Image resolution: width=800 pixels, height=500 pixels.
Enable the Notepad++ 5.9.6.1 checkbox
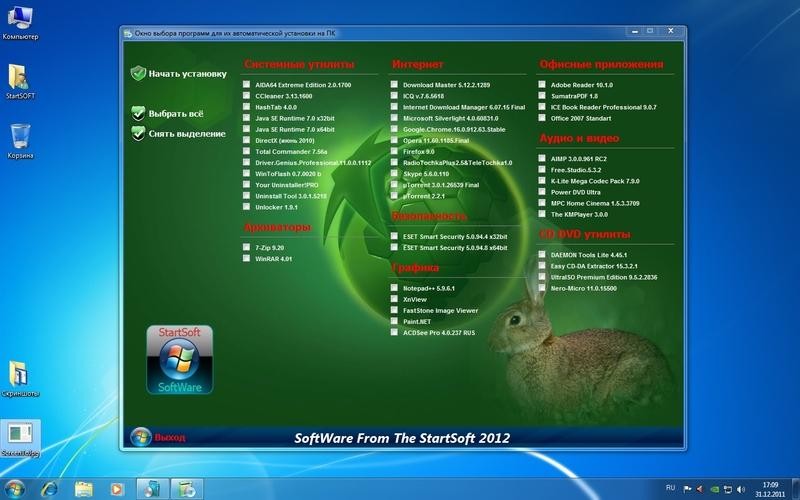pyautogui.click(x=394, y=287)
